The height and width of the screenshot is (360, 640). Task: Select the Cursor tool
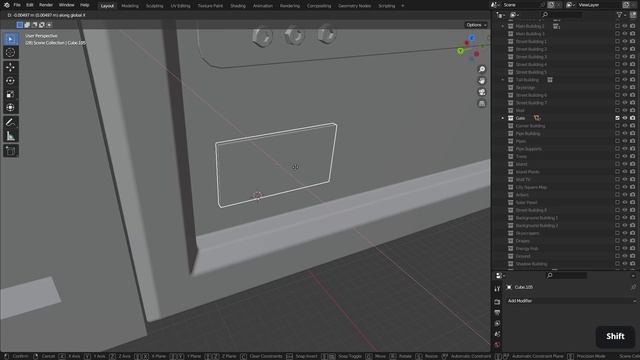point(11,52)
